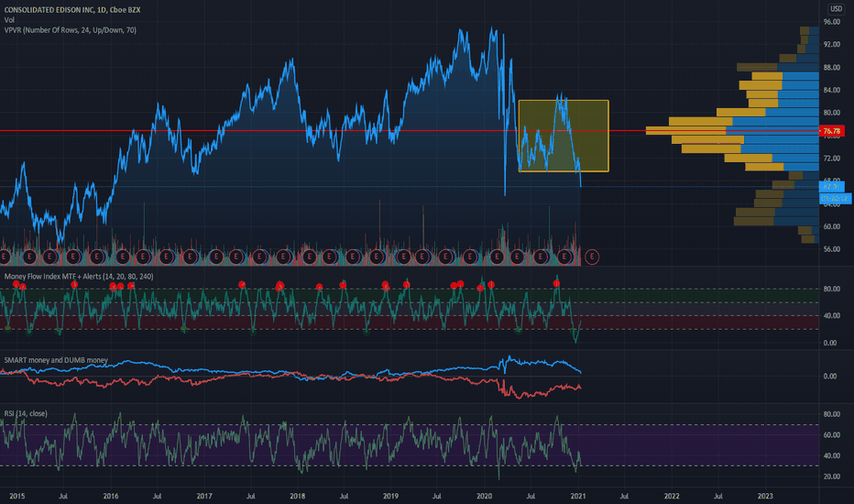Click the Vol indicator legend
The image size is (854, 504).
pyautogui.click(x=9, y=20)
